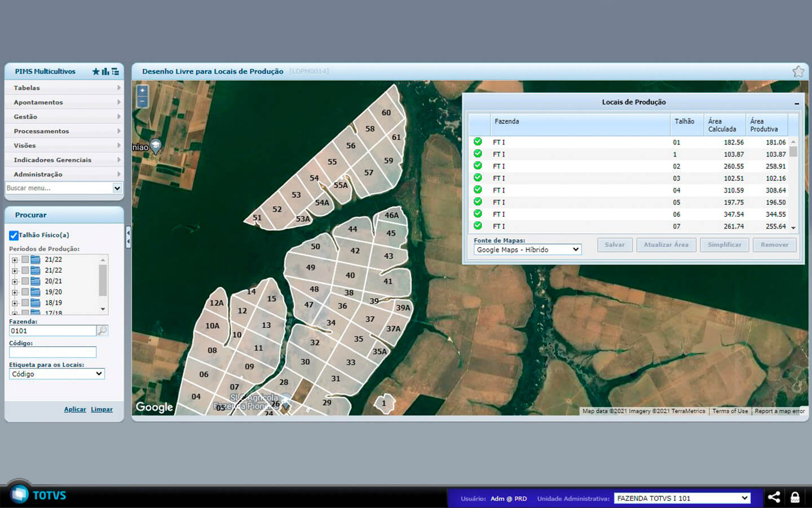Favorite this screen with the title star
The height and width of the screenshot is (508, 812).
click(x=798, y=72)
